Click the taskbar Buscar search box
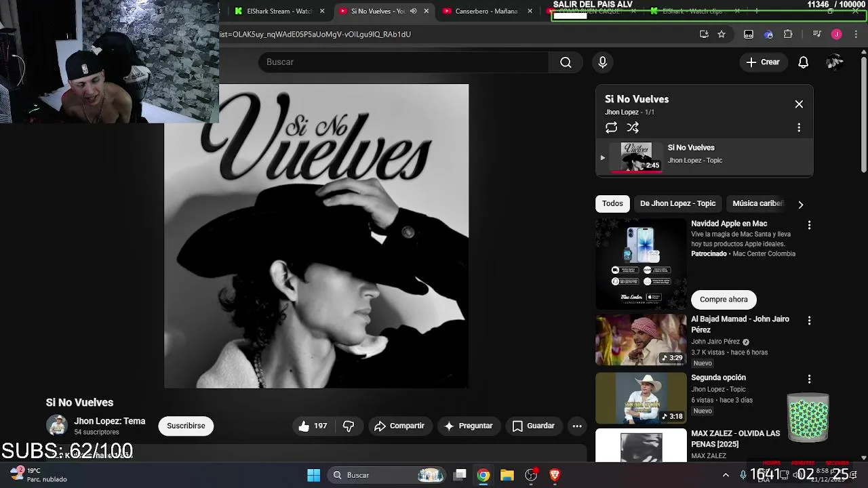This screenshot has width=868, height=488. 387,475
